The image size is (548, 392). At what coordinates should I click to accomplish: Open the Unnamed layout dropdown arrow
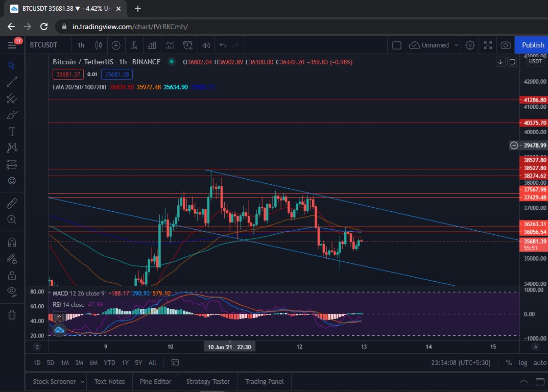[x=456, y=45]
